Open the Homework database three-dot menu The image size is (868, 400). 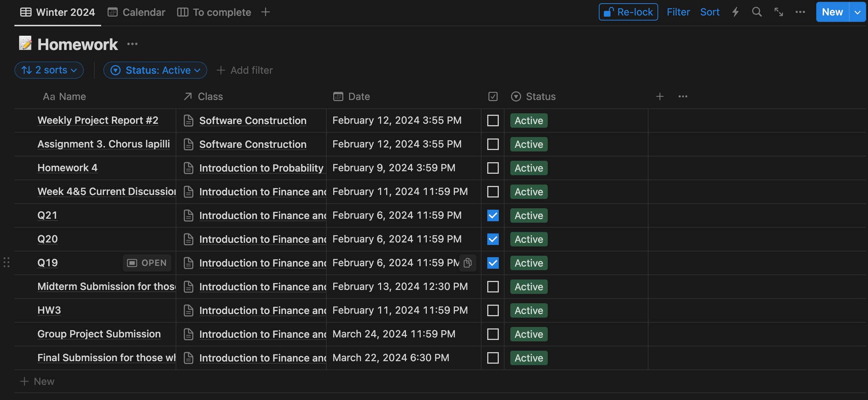pyautogui.click(x=132, y=44)
